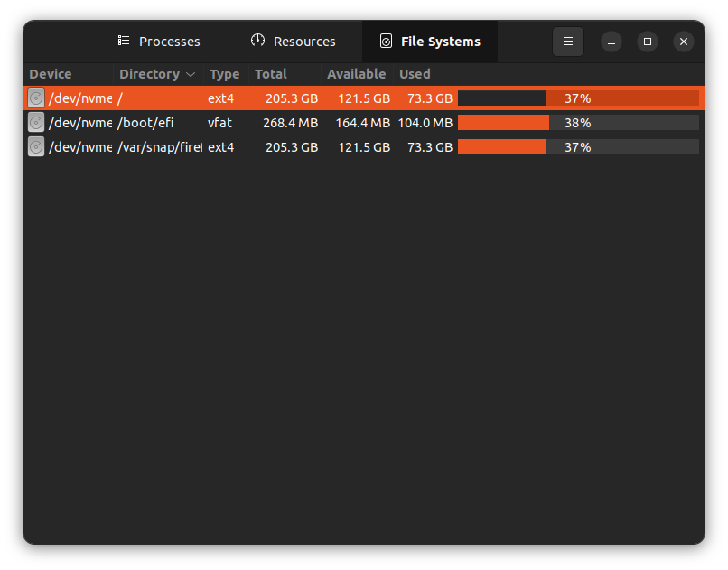The height and width of the screenshot is (570, 728).
Task: Minimize the System Monitor window
Action: pos(611,42)
